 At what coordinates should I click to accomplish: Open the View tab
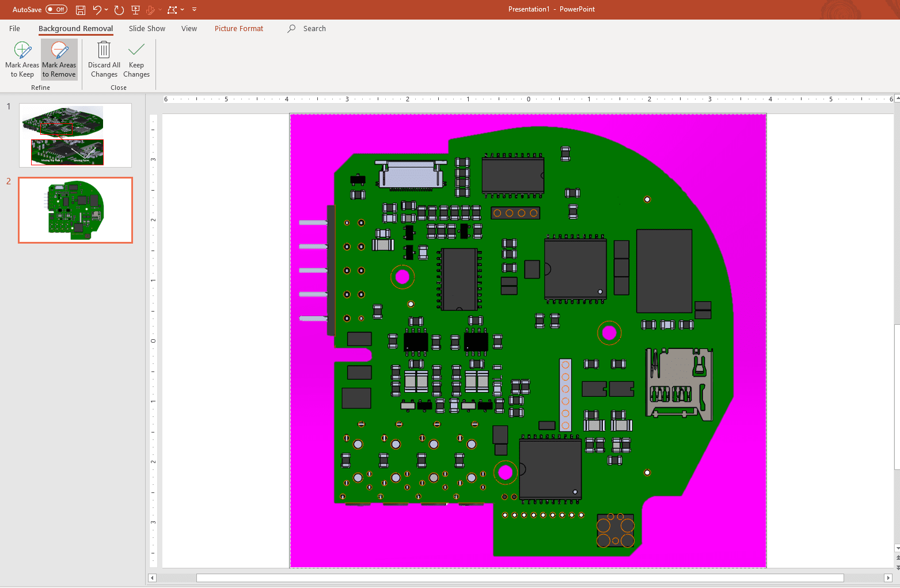point(189,28)
